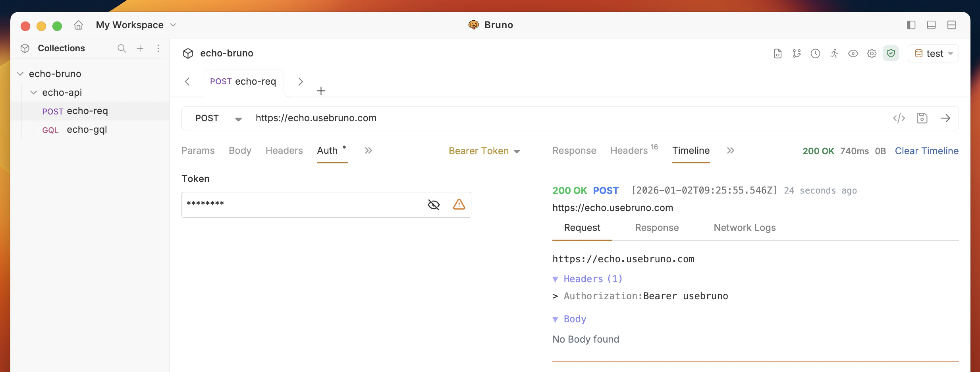Open the test environment dropdown
Screen dimensions: 980x372
click(x=934, y=54)
